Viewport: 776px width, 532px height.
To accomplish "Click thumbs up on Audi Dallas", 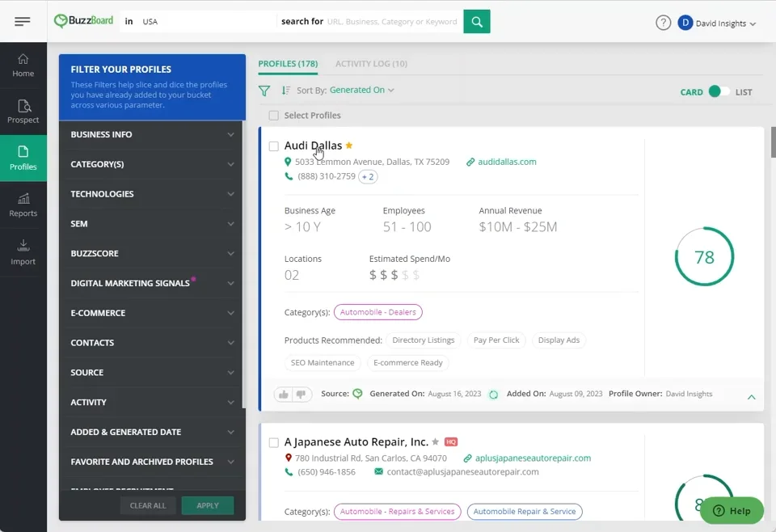I will coord(284,395).
